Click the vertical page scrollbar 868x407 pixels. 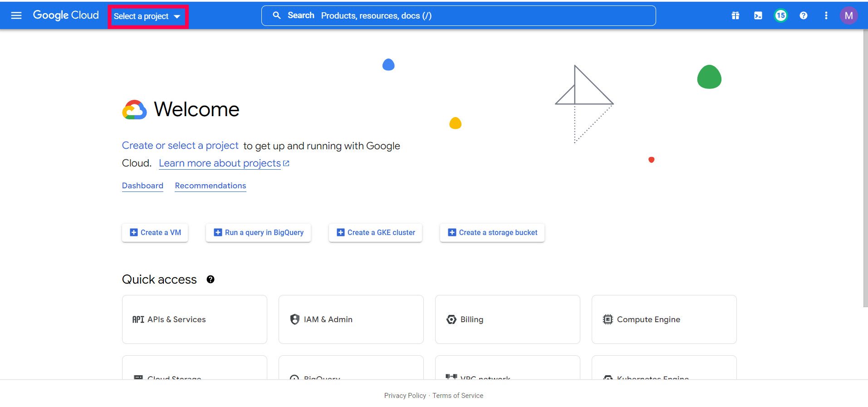click(865, 169)
